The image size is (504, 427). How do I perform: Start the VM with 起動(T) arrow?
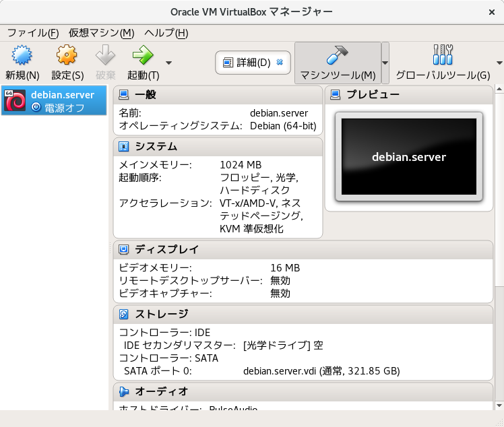coord(143,55)
